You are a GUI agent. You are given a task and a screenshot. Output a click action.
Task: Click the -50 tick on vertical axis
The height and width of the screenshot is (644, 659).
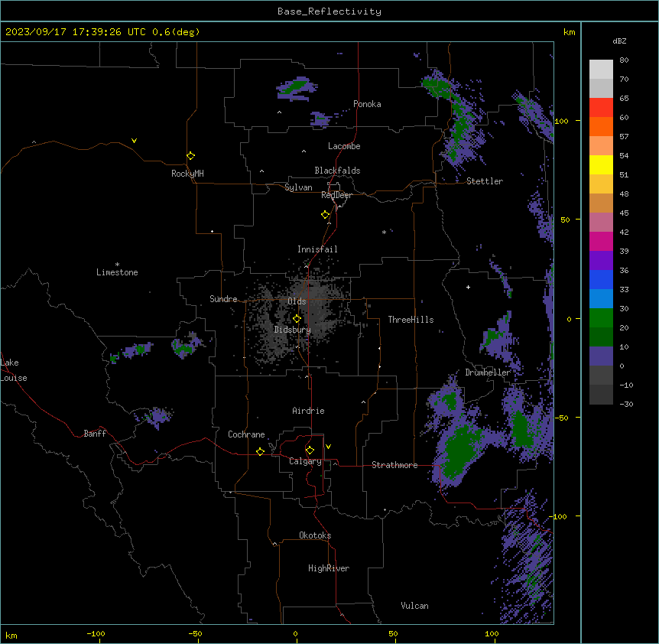[x=561, y=418]
